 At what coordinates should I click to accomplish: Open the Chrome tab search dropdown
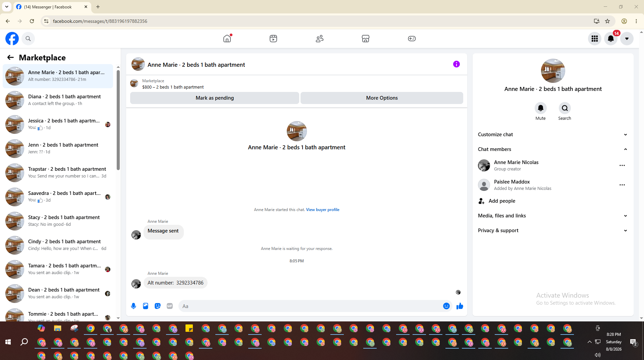click(x=7, y=7)
